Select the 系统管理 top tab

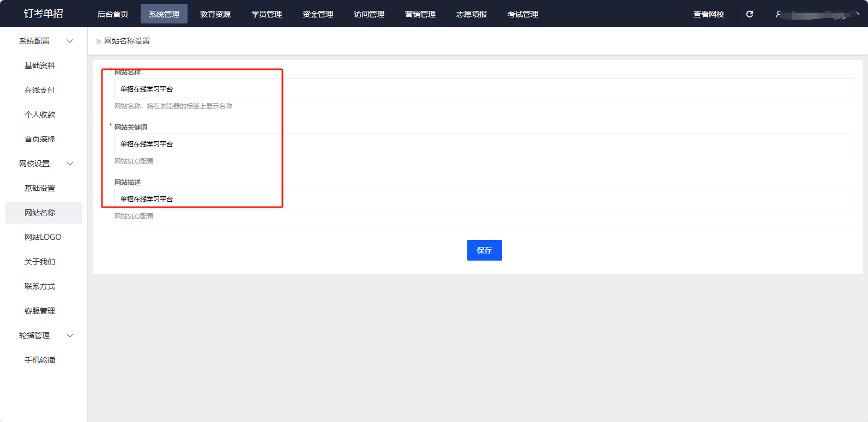(164, 14)
